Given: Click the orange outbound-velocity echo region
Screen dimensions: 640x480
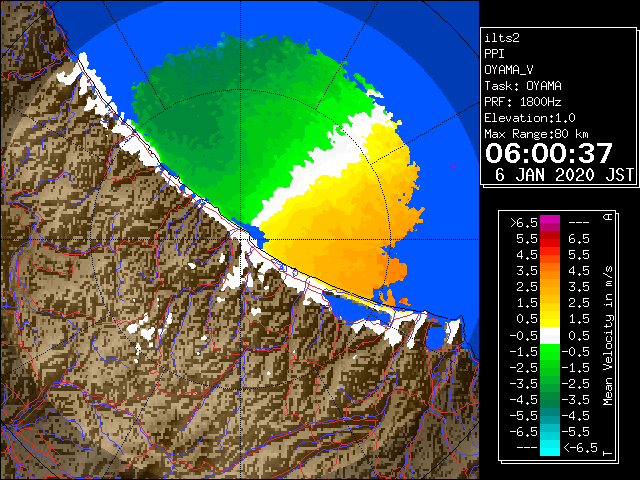Looking at the screenshot, I should tap(347, 249).
